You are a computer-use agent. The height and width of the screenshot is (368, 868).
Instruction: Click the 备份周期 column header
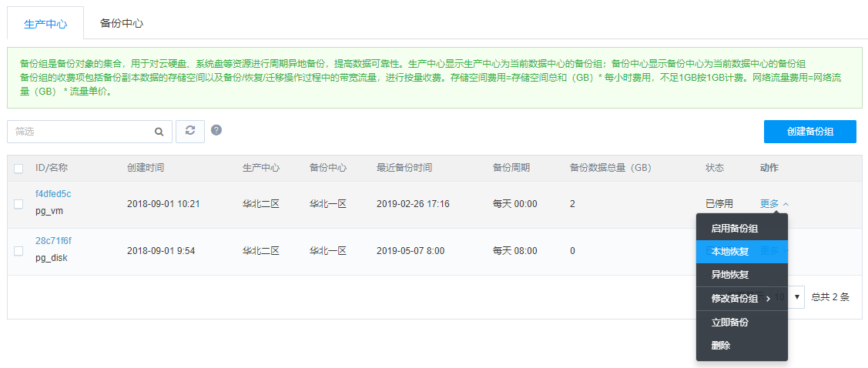(511, 168)
